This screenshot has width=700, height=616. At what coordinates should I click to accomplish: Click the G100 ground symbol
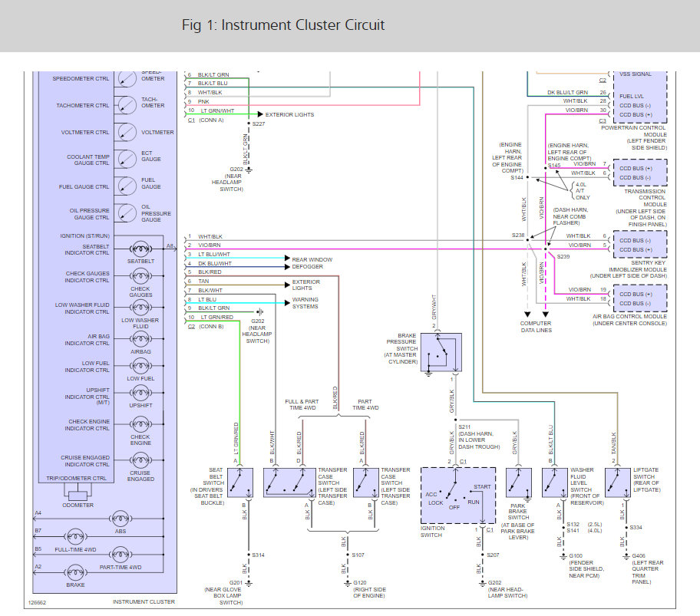click(x=563, y=557)
